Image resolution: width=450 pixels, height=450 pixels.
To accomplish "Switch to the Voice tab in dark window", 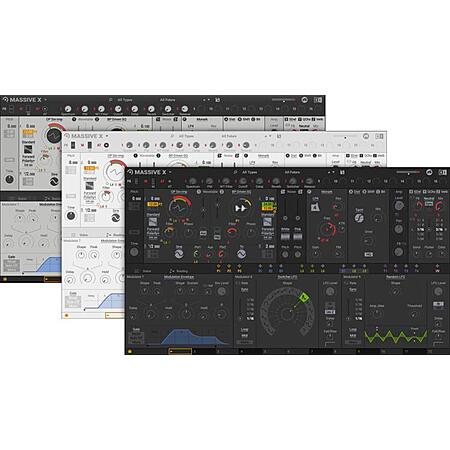I will [x=143, y=271].
